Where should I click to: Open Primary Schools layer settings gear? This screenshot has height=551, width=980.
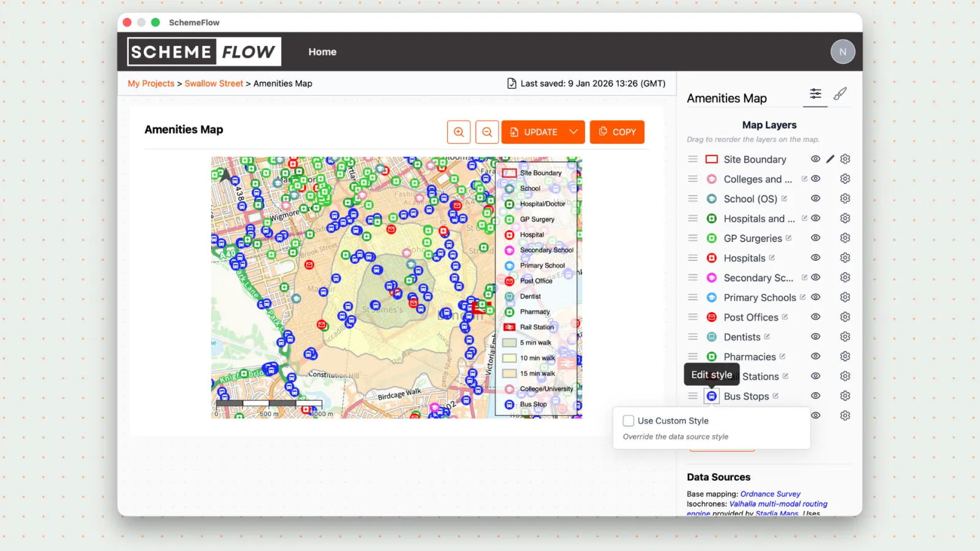tap(845, 298)
